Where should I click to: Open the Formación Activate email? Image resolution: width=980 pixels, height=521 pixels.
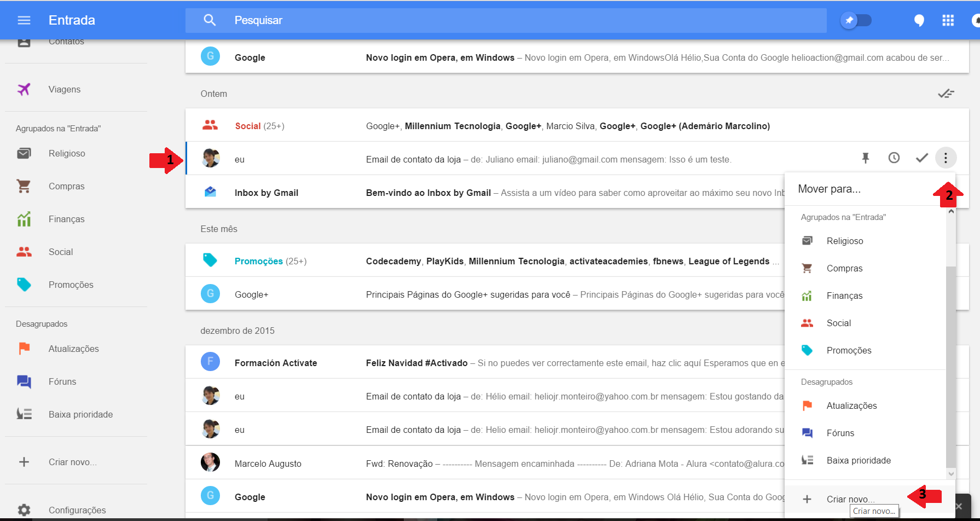(x=485, y=363)
